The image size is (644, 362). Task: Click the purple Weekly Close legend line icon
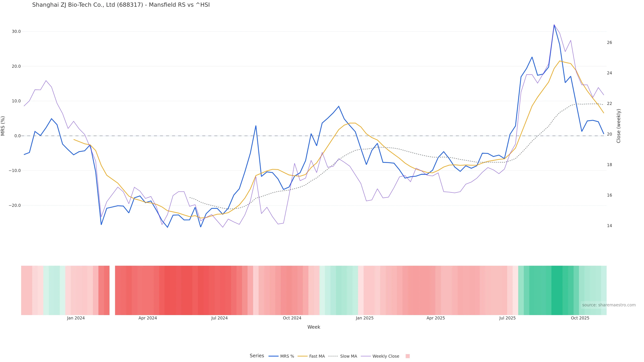click(x=366, y=356)
